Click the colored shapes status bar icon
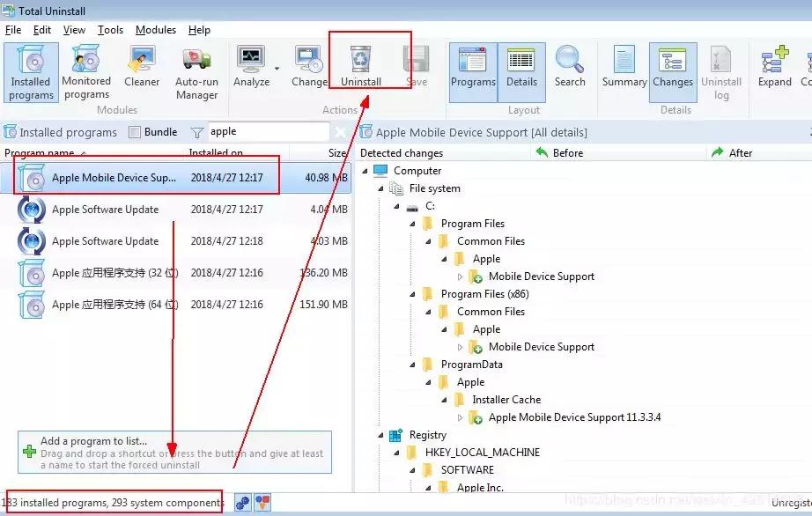The height and width of the screenshot is (516, 812). coord(262,503)
